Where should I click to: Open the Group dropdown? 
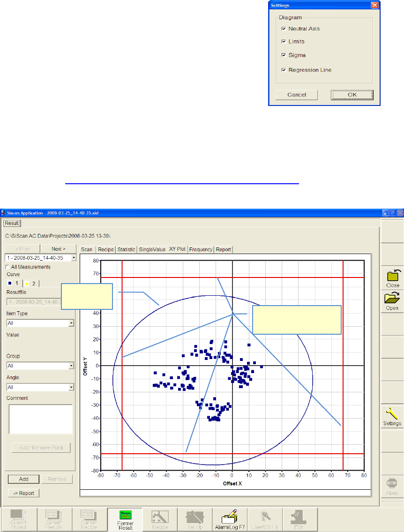(x=71, y=366)
